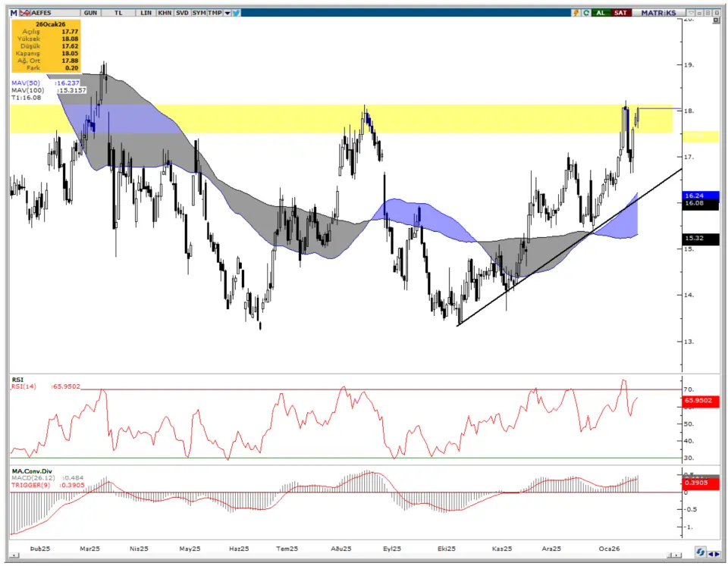The height and width of the screenshot is (566, 728).
Task: Toggle LIN linear scale mode
Action: point(145,13)
